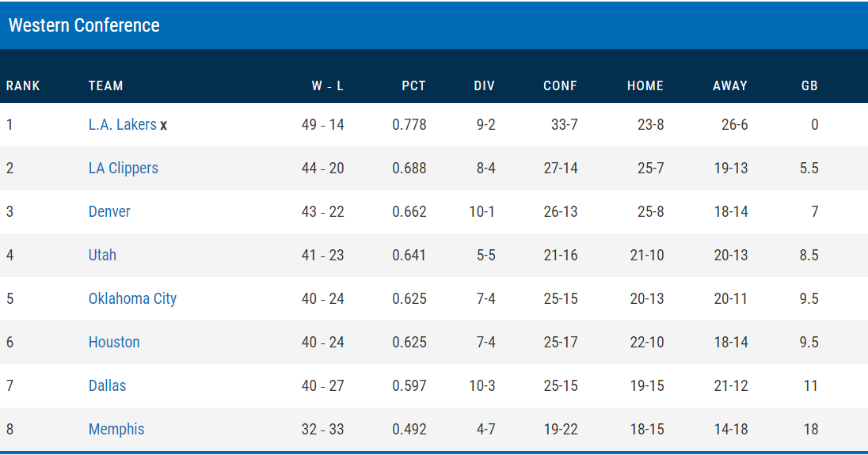Image resolution: width=868 pixels, height=455 pixels.
Task: Open the L.A. Lakers team link
Action: 122,124
